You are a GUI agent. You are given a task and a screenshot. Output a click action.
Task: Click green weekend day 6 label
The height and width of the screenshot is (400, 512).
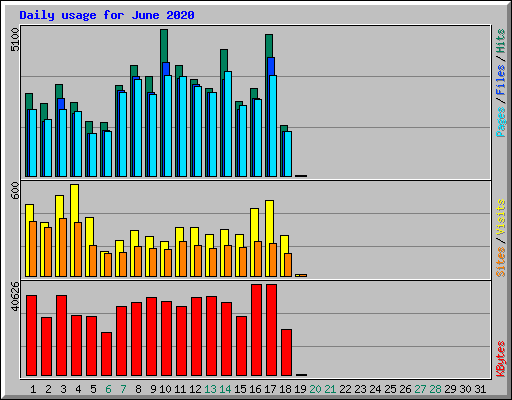click(108, 389)
